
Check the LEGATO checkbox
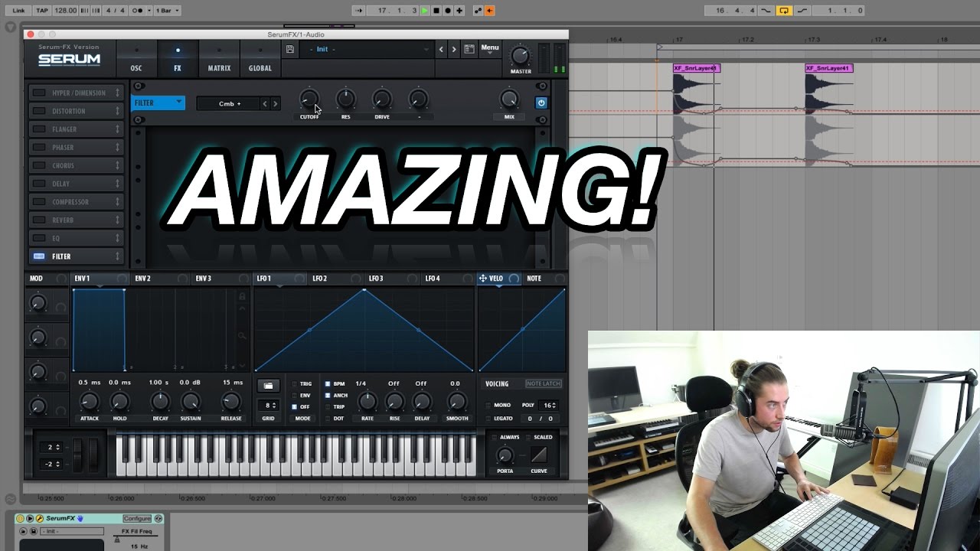click(488, 419)
